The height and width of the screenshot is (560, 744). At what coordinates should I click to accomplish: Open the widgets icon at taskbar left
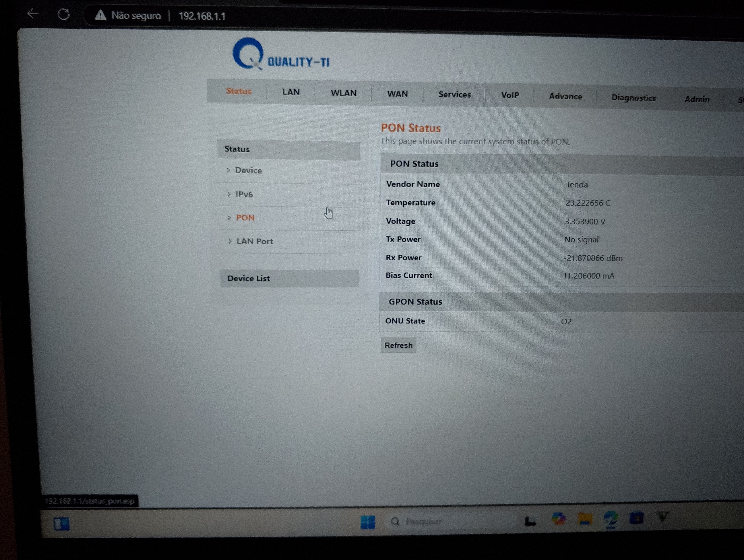[62, 524]
